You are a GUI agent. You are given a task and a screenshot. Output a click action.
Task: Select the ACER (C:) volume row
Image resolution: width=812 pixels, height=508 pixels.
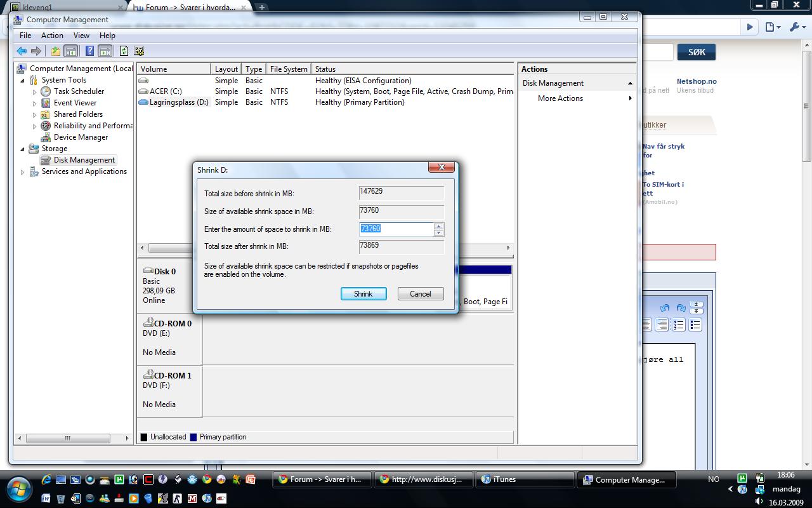coord(325,91)
